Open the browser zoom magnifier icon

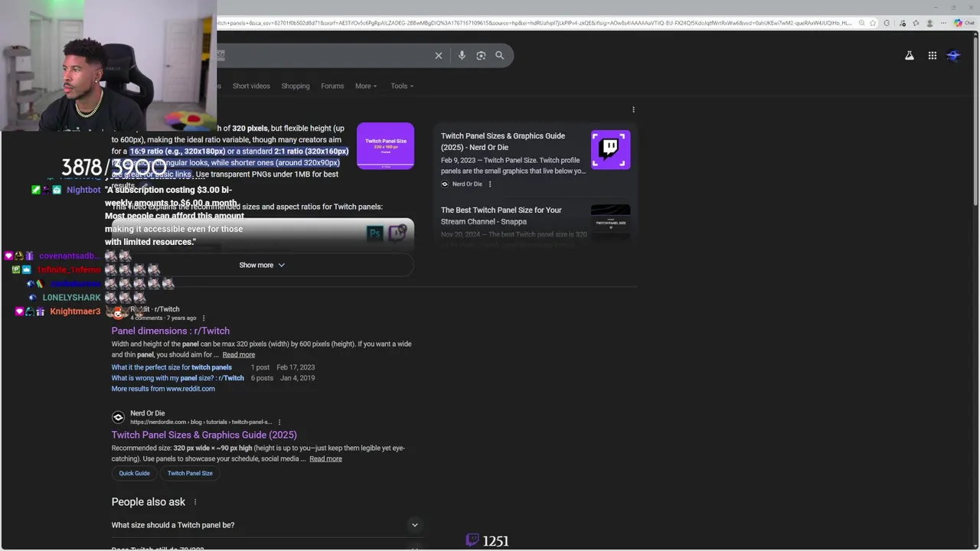tap(861, 23)
